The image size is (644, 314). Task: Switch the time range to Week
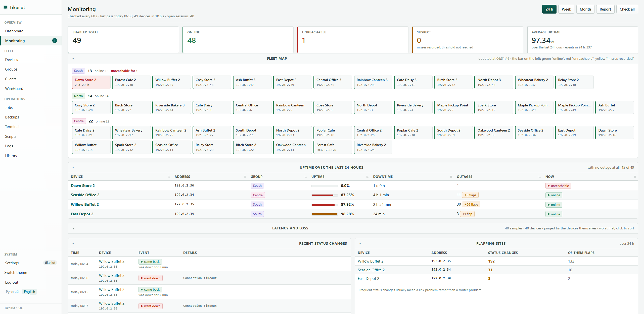click(566, 9)
